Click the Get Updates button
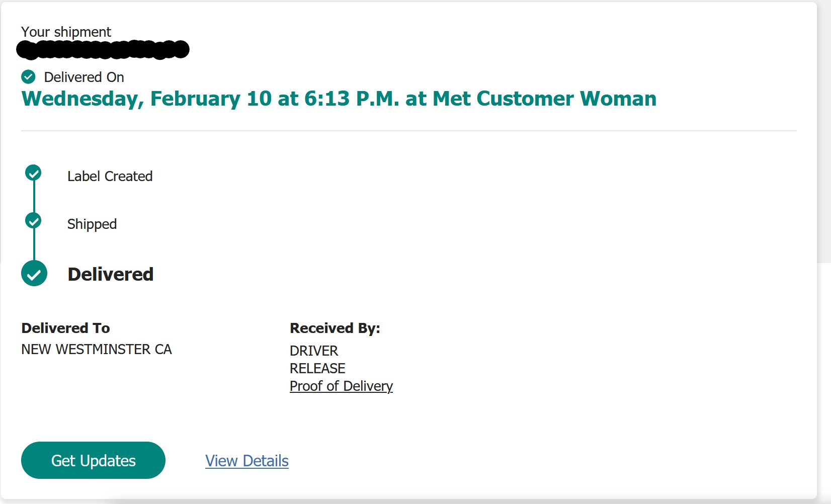The width and height of the screenshot is (831, 504). coord(93,460)
